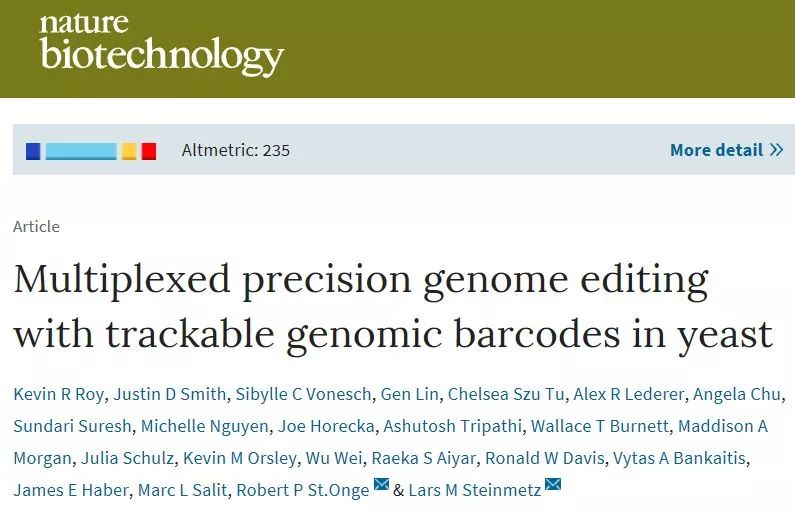
Task: Click author Michelle Nguyen
Action: [205, 426]
